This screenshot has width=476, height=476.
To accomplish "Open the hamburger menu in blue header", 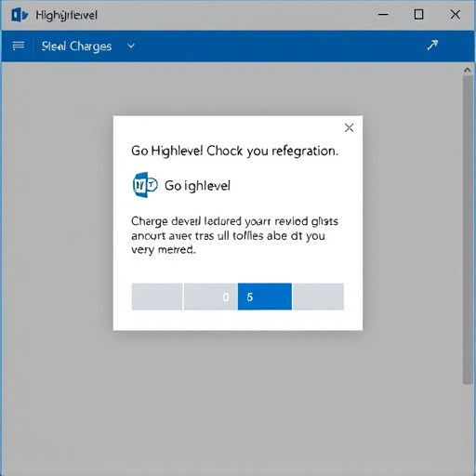I will 19,46.
